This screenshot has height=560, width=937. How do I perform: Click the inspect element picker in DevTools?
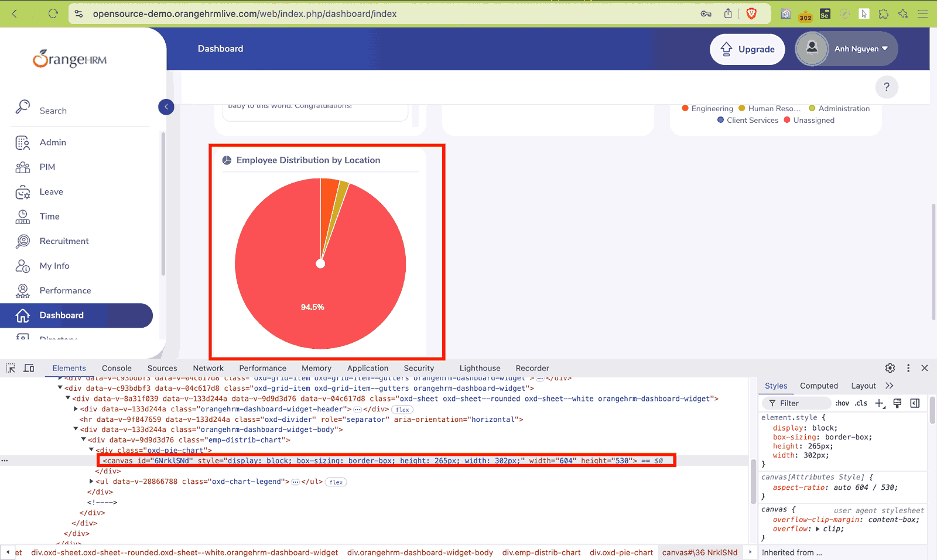9,368
